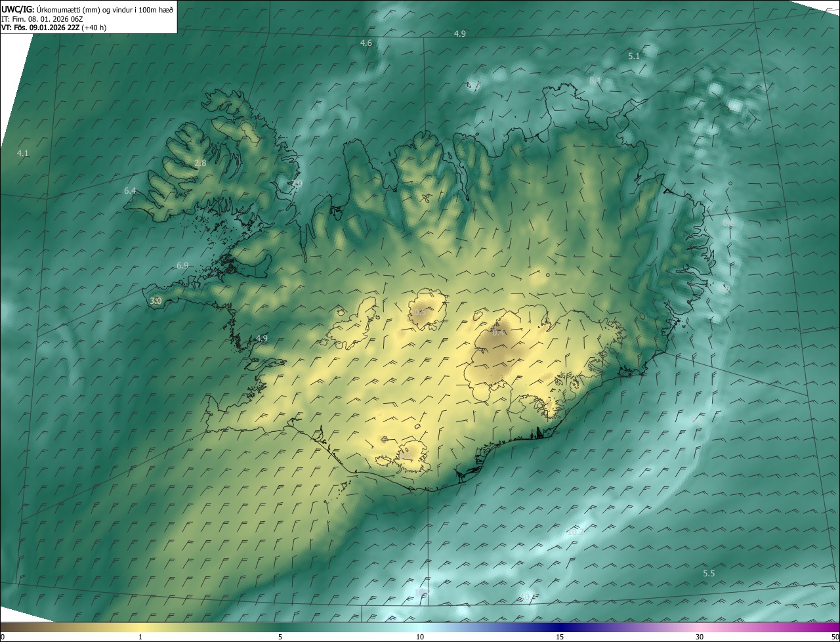The image size is (840, 642).
Task: Select the 'UWC/IG: Úrkomumætti (mm)' title line
Action: click(87, 10)
